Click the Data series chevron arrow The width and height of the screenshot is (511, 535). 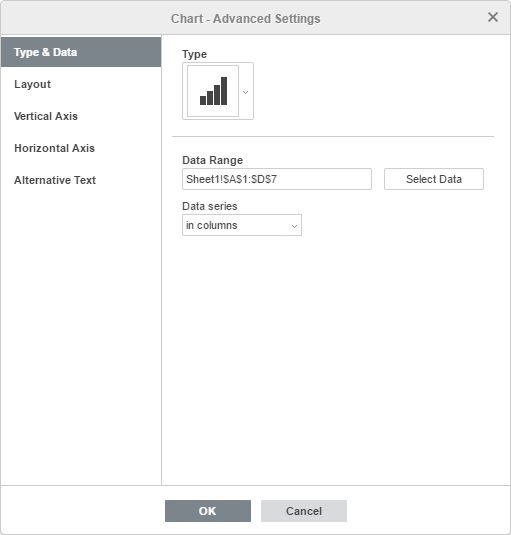tap(294, 226)
